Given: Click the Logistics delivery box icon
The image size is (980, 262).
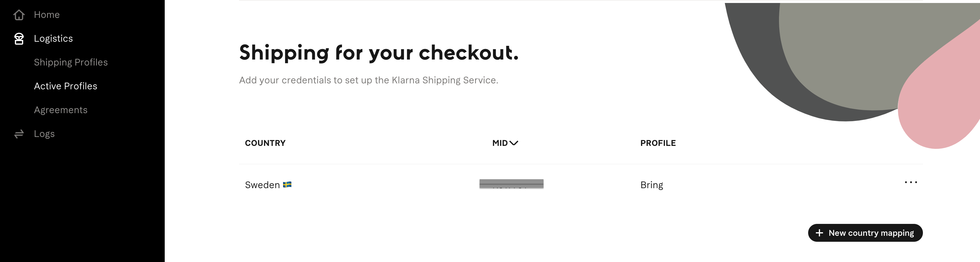Looking at the screenshot, I should click(x=19, y=38).
